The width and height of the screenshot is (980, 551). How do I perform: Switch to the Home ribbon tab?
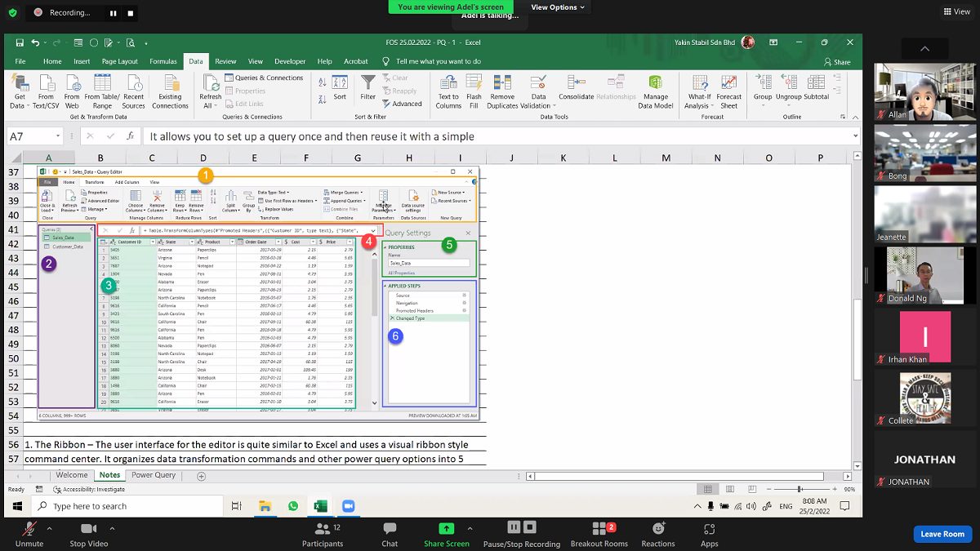tap(52, 61)
